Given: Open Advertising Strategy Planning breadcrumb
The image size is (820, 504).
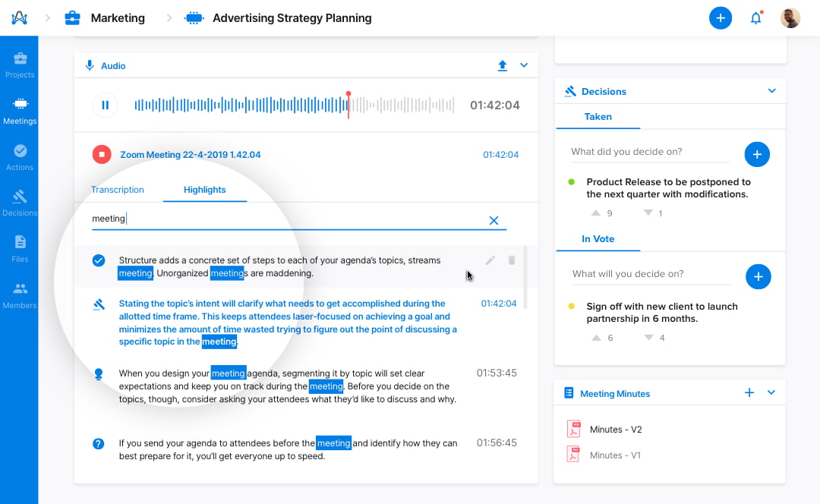Looking at the screenshot, I should (x=278, y=17).
